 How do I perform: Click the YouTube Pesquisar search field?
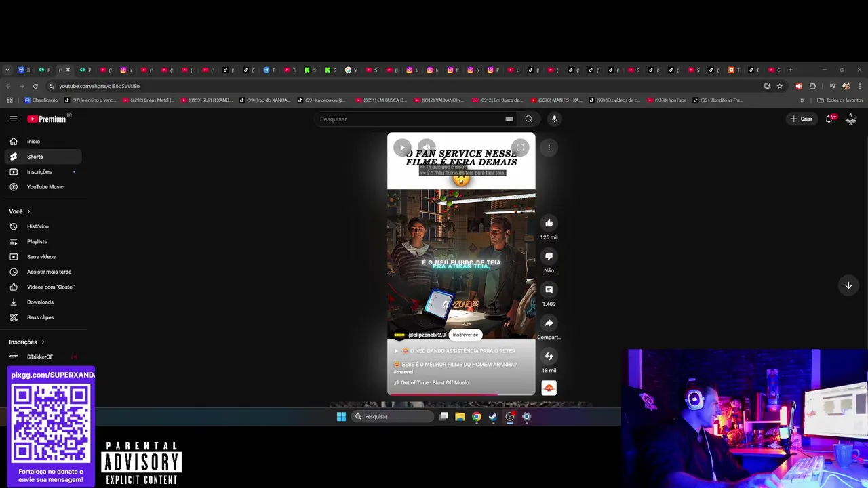pyautogui.click(x=412, y=119)
